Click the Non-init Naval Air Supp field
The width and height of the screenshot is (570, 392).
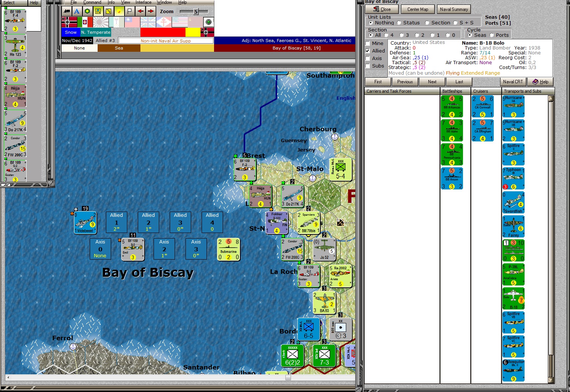[166, 41]
